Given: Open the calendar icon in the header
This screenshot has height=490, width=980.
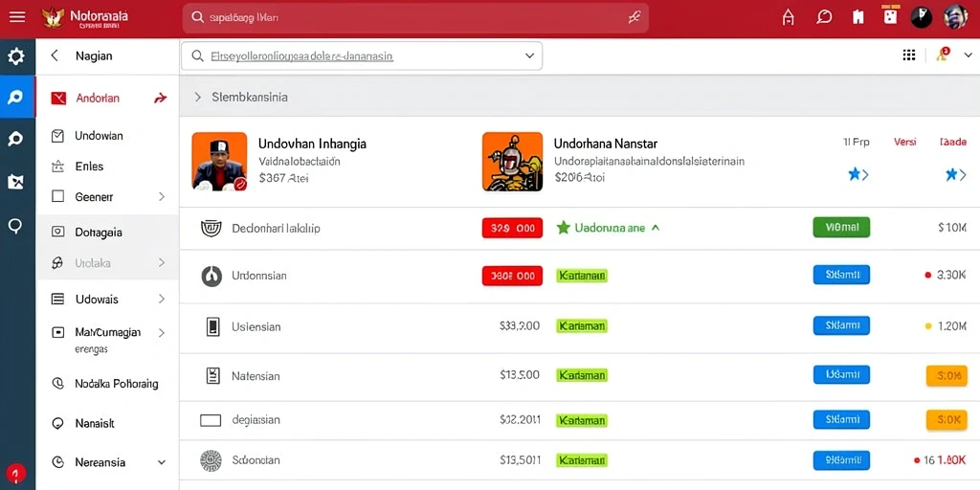Looking at the screenshot, I should (889, 17).
